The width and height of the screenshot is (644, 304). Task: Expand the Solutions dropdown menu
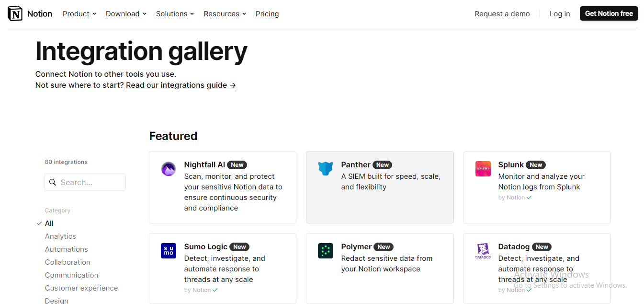click(x=175, y=14)
